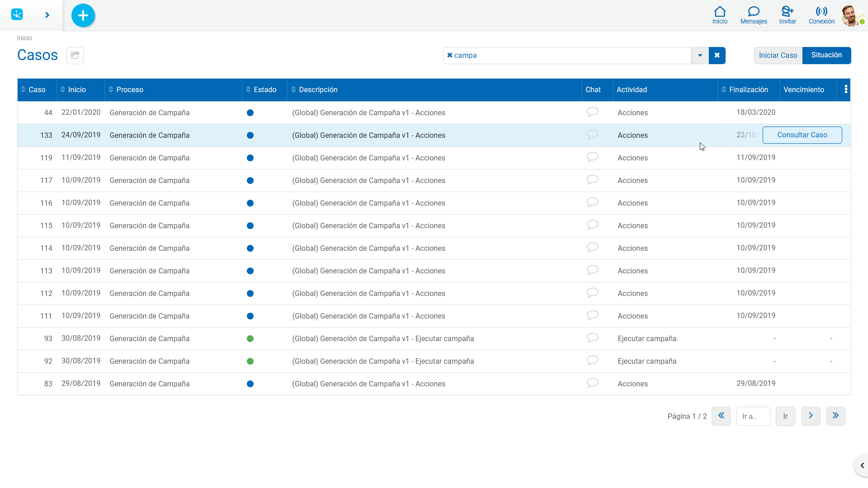
Task: Click the Ir go button
Action: click(x=785, y=416)
